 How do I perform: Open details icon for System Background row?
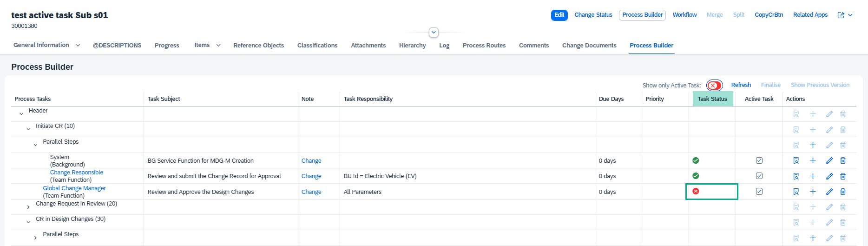click(796, 160)
